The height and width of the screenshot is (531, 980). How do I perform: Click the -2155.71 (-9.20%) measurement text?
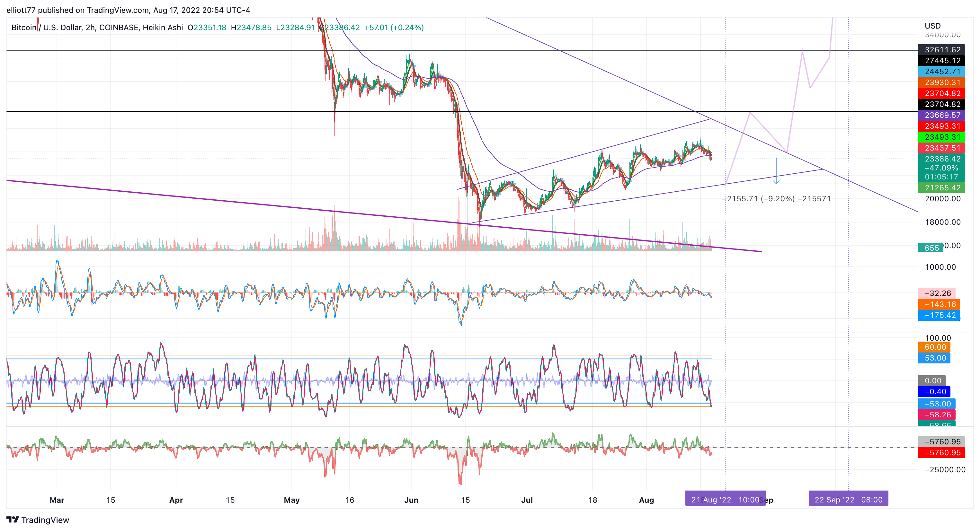click(x=777, y=199)
